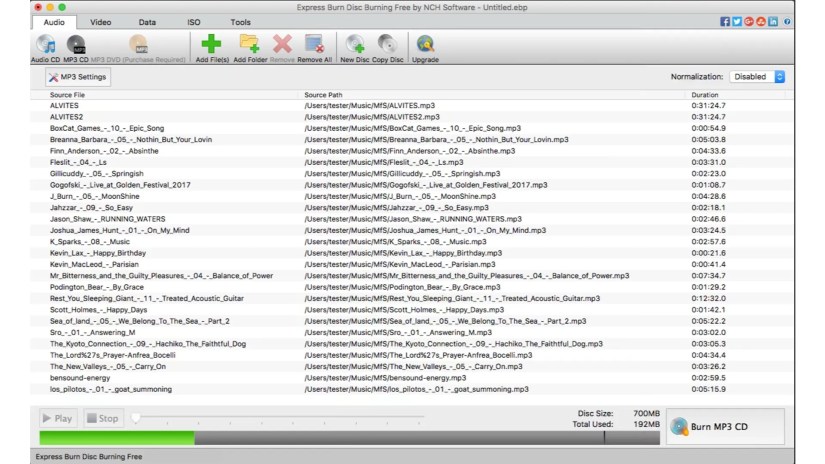Select Jason_Shaw_-_RUNNING_WATERS row
This screenshot has width=825, height=464.
click(x=412, y=219)
